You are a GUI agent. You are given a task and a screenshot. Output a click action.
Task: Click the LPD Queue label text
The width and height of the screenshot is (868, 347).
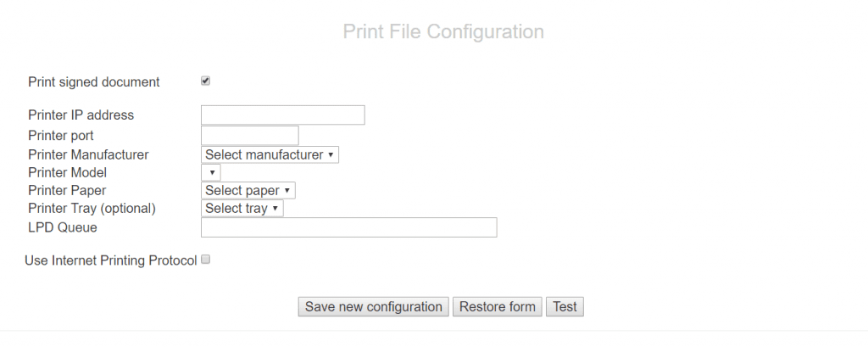[63, 227]
